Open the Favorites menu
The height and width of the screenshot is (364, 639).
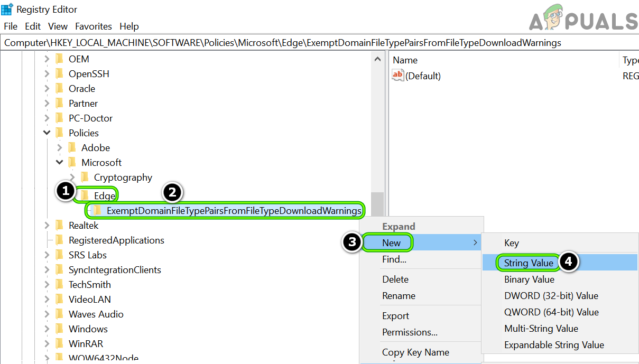coord(94,26)
